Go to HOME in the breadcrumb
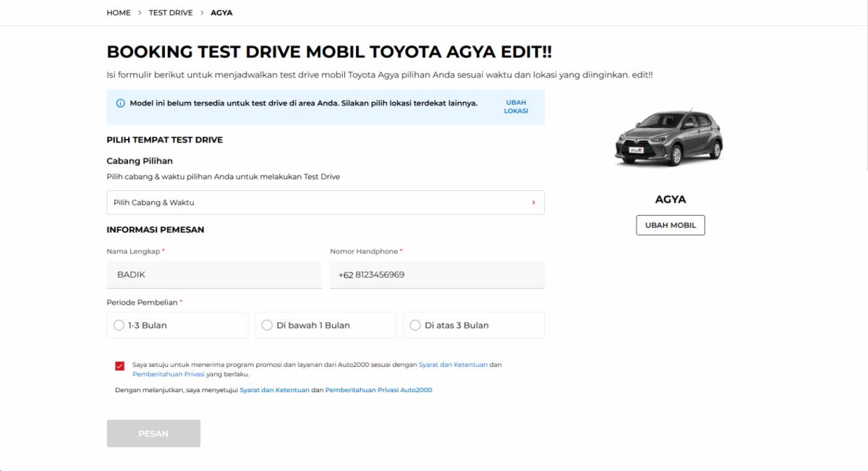The image size is (868, 471). pyautogui.click(x=119, y=13)
